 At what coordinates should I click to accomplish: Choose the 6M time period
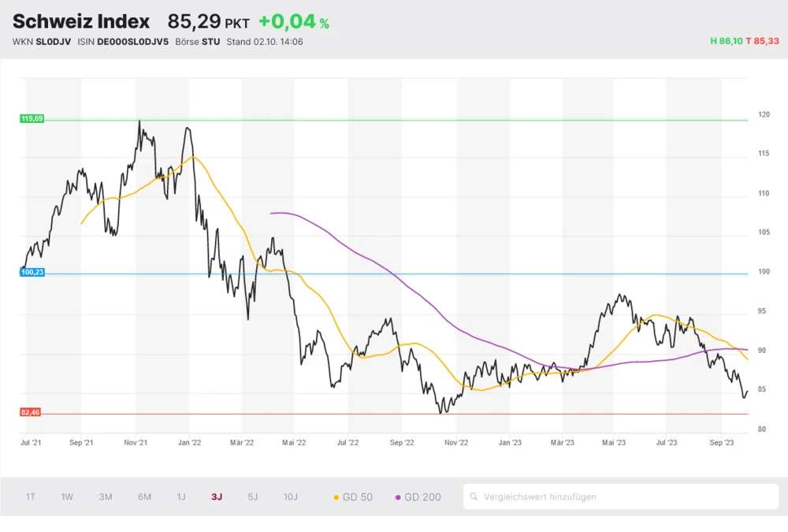(x=144, y=497)
